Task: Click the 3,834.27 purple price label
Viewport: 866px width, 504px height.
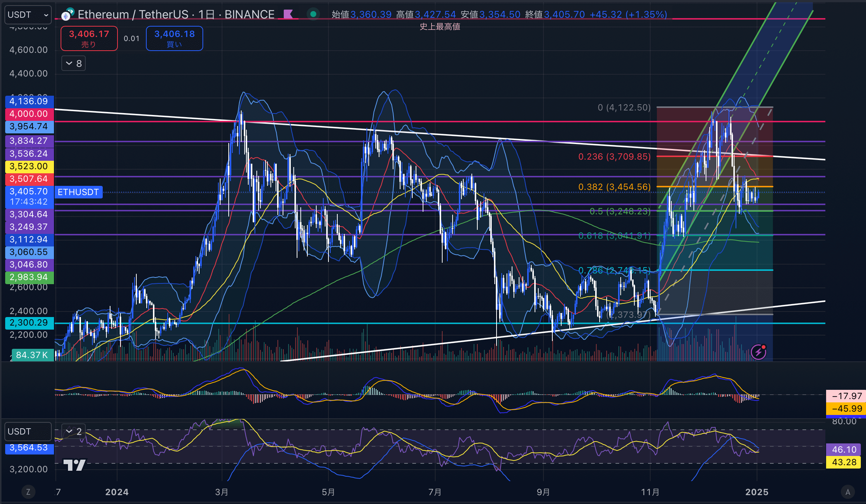Action: click(29, 141)
